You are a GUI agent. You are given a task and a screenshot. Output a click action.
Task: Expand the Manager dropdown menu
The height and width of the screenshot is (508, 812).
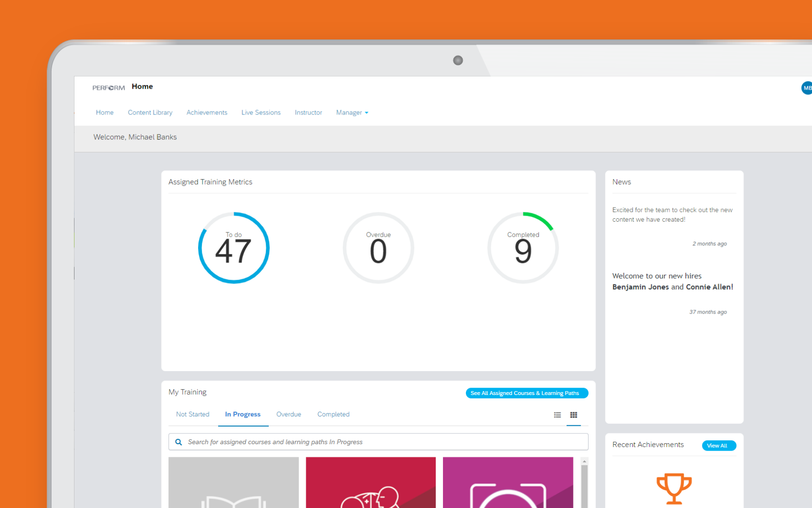point(352,113)
